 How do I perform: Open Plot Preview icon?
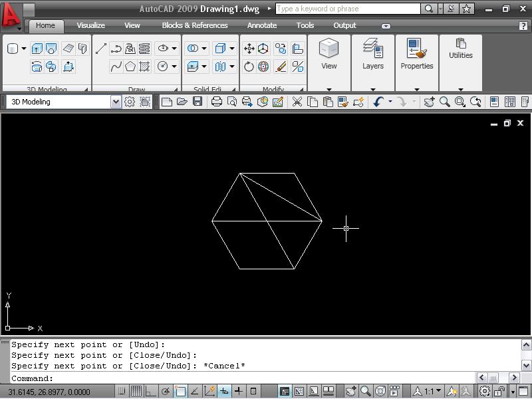[232, 102]
